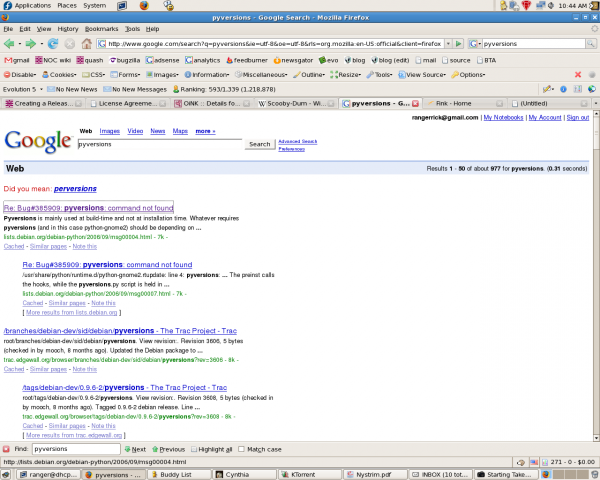
Task: Close the pyversions Google tab
Action: tap(415, 104)
